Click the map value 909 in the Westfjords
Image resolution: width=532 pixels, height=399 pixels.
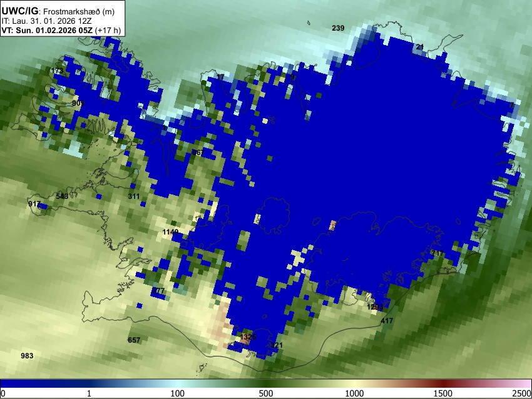tap(78, 103)
